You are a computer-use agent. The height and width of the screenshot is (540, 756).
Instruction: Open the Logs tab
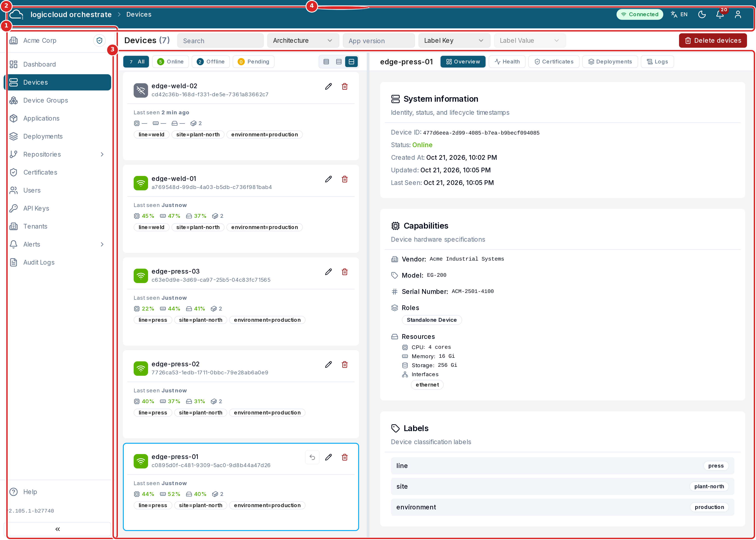[657, 62]
